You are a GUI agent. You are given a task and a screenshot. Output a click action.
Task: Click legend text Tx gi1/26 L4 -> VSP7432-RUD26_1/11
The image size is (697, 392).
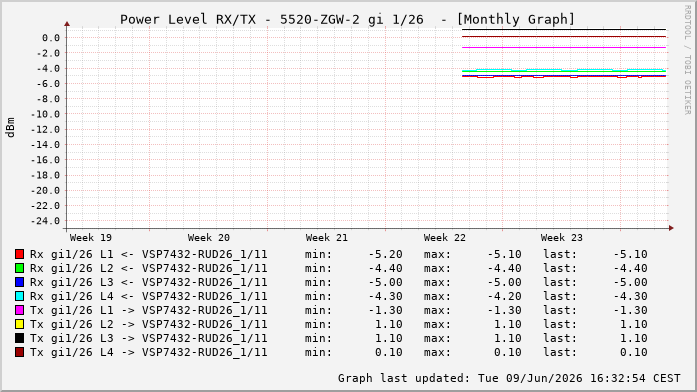coord(148,352)
